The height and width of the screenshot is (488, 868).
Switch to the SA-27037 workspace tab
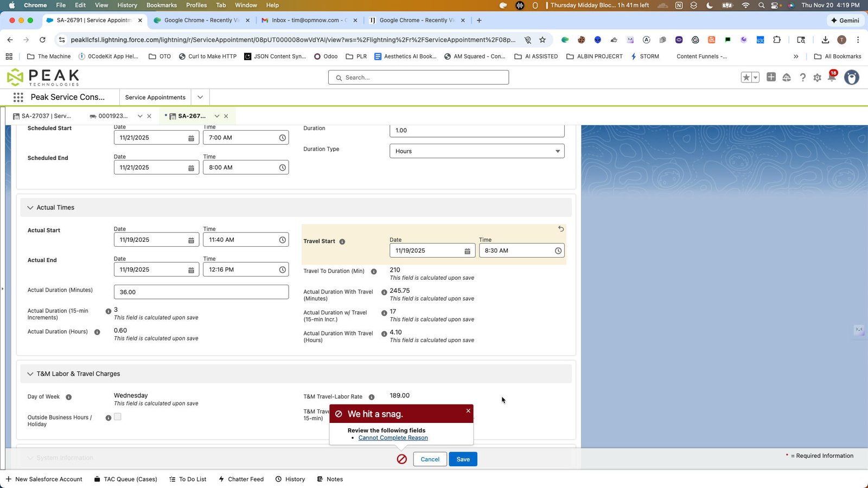tap(42, 116)
